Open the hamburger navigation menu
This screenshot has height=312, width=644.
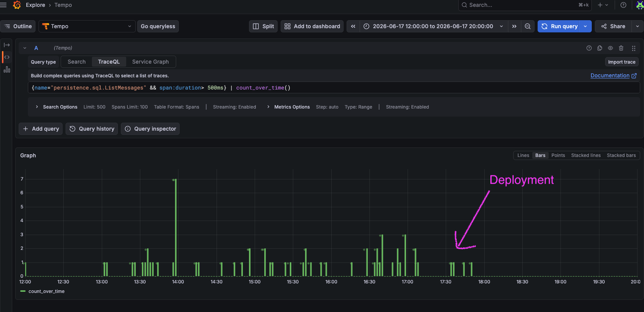(3, 5)
